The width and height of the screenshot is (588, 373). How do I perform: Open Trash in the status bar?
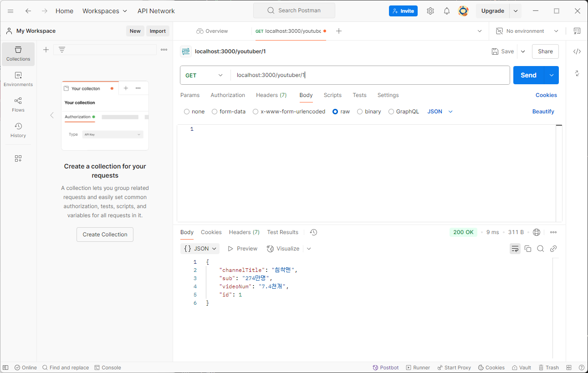548,368
